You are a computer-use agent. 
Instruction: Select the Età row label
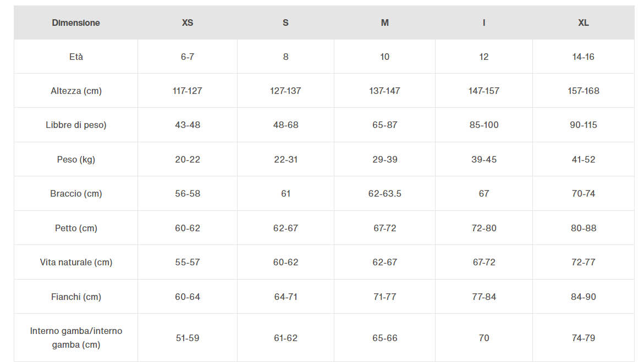pos(76,57)
